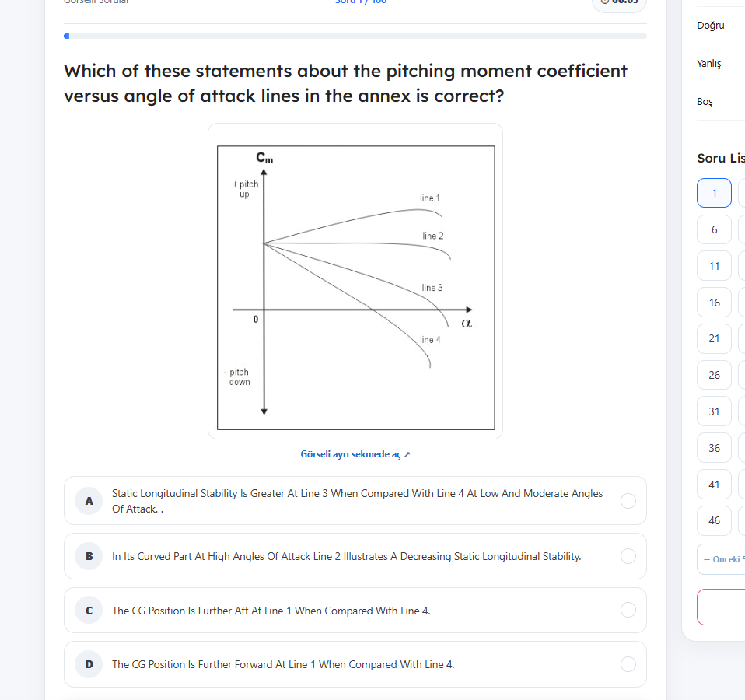Open question 16 from Soru Listesi
Viewport: 745px width, 700px height.
pyautogui.click(x=714, y=303)
